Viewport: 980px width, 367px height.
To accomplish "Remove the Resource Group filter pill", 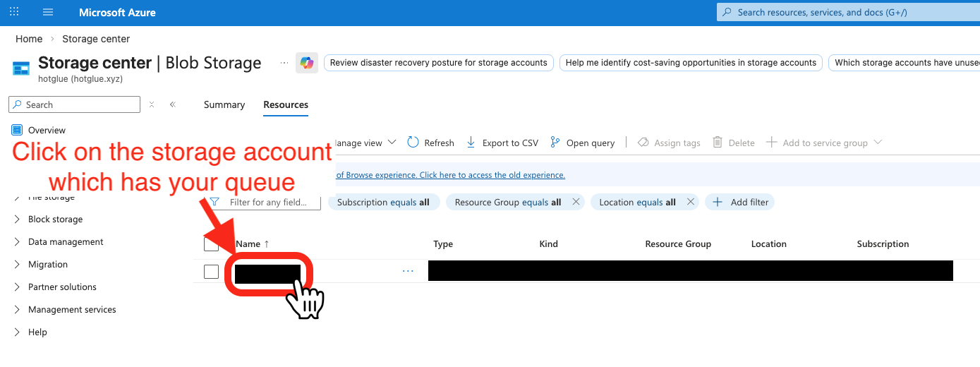I will click(576, 202).
